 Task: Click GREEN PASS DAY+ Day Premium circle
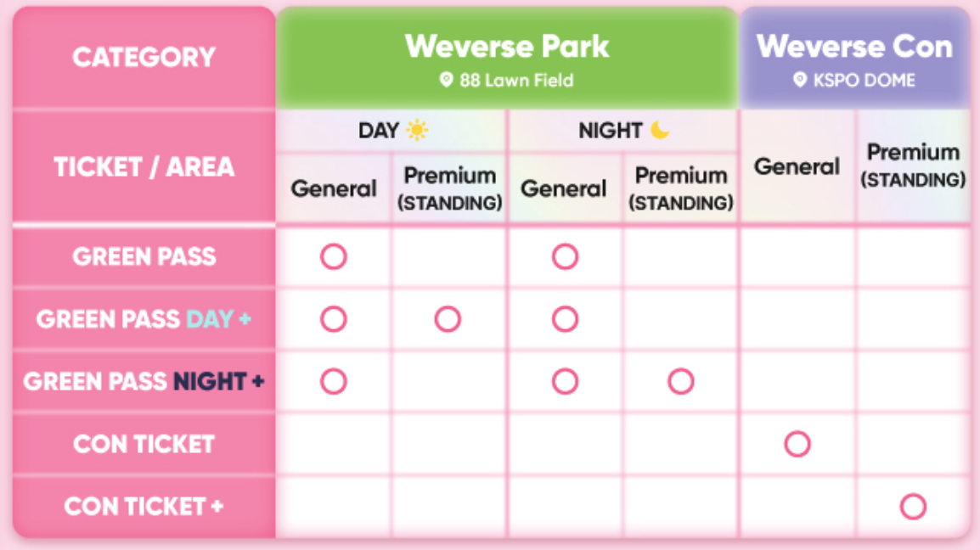448,319
